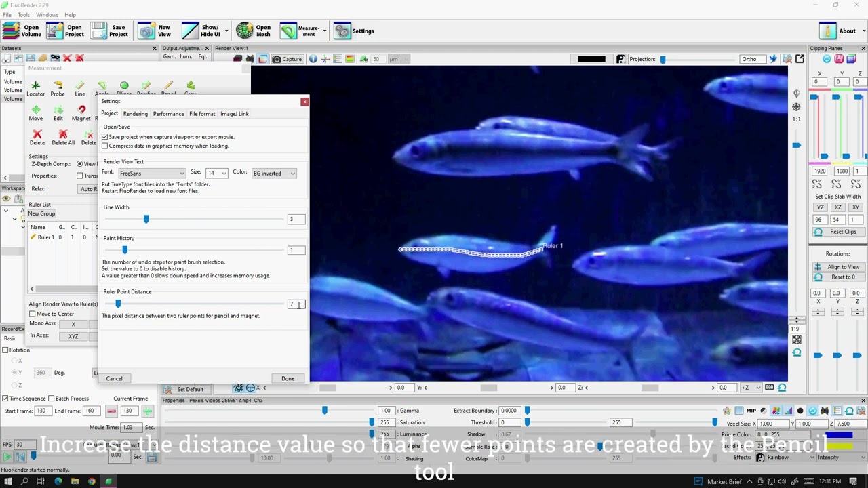Switch to the File format settings tab
This screenshot has height=488, width=868.
202,114
